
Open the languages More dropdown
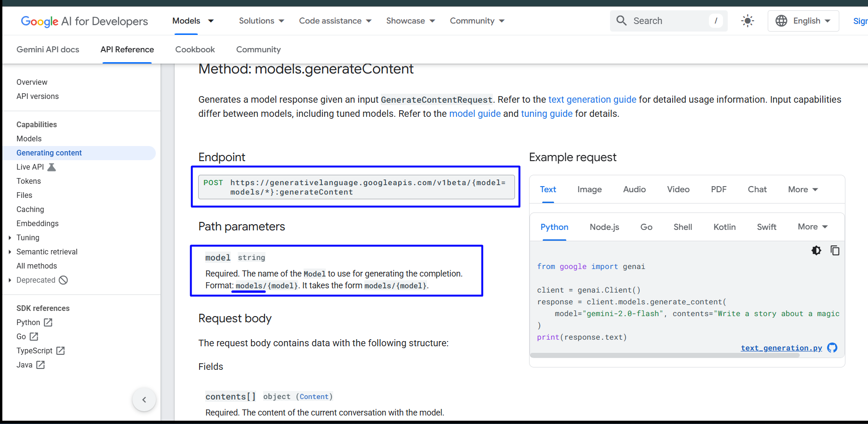coord(813,227)
